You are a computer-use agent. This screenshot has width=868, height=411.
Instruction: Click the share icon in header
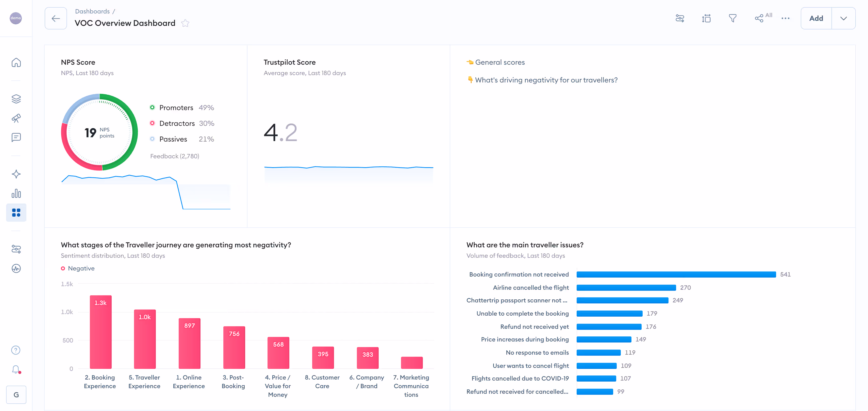tap(759, 19)
